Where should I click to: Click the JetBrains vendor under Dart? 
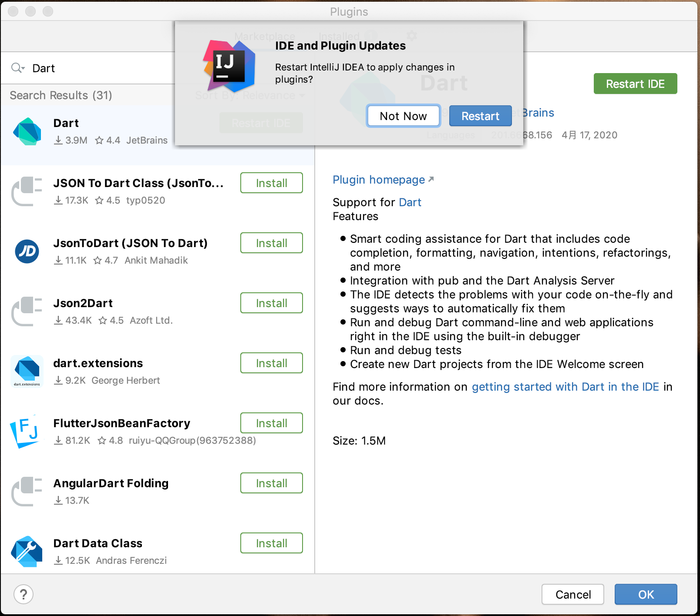coord(147,140)
